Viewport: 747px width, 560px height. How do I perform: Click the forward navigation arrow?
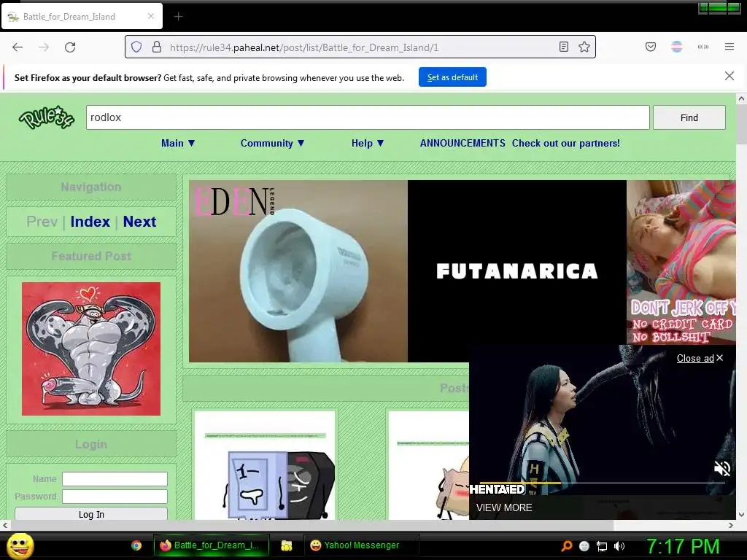click(x=44, y=47)
